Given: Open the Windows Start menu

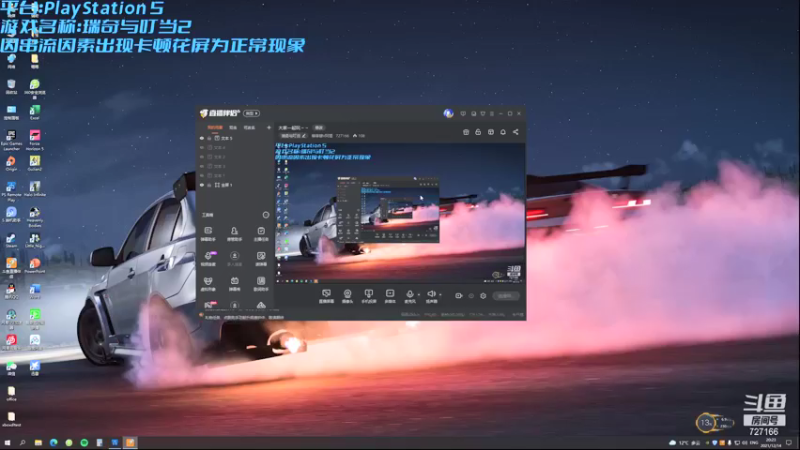Looking at the screenshot, I should 7,442.
